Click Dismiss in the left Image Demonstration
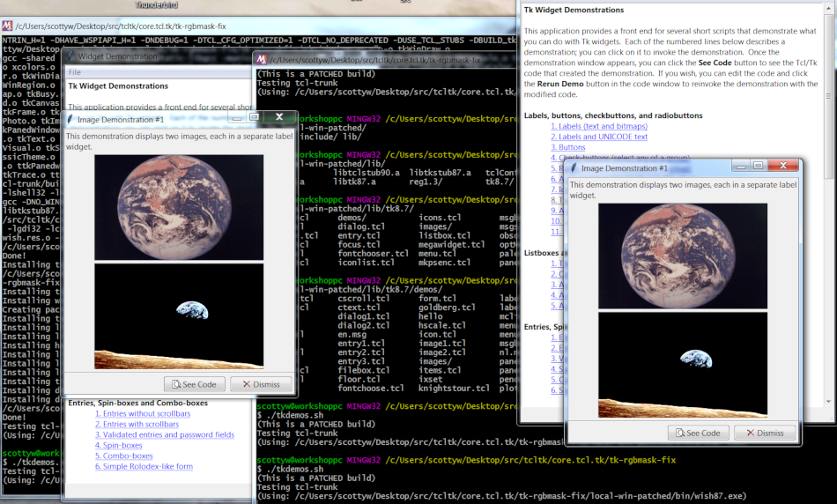The image size is (837, 504). [x=261, y=384]
